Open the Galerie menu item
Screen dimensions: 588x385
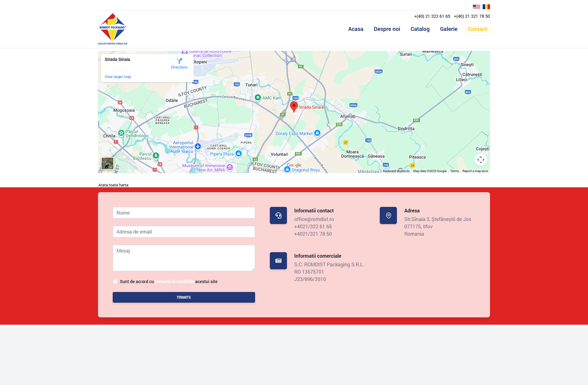(448, 29)
